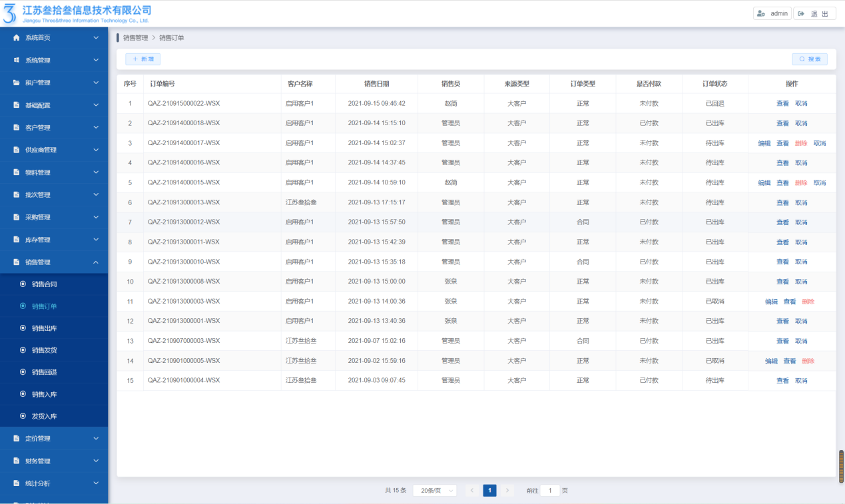Click the folder icon beside 租户管理
Viewport: 845px width, 504px height.
(x=17, y=83)
